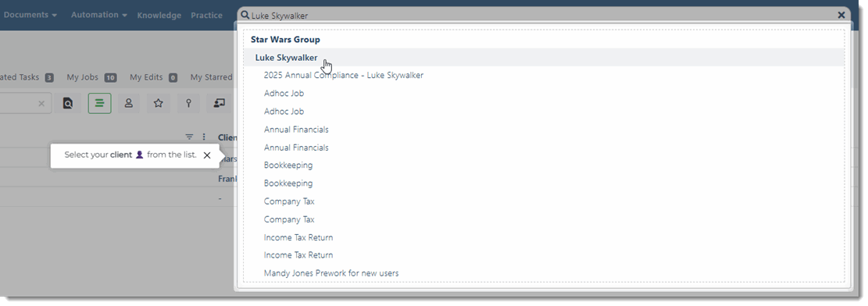868x306 pixels.
Task: Click the presenter board icon button
Action: (x=220, y=103)
